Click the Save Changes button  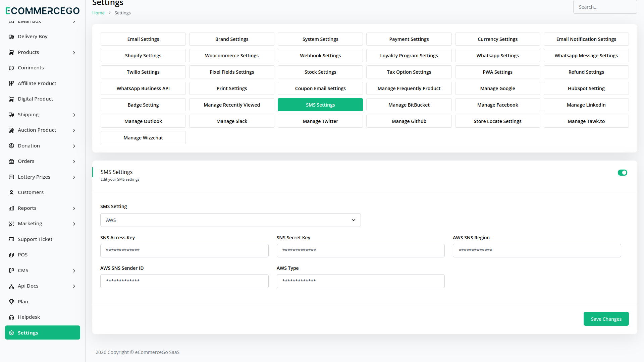pos(606,319)
